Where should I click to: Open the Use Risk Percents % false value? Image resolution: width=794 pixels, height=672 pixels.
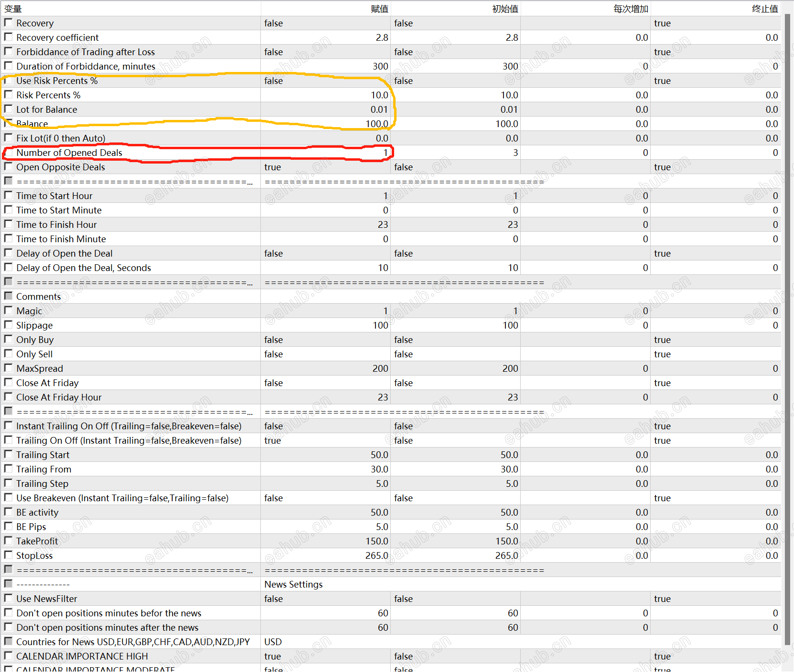pos(326,81)
